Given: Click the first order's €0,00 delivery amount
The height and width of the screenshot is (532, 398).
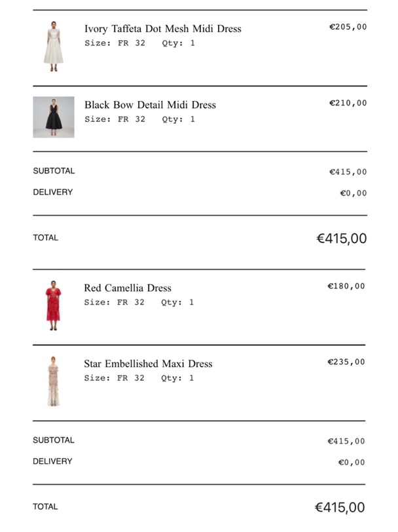Looking at the screenshot, I should point(353,193).
